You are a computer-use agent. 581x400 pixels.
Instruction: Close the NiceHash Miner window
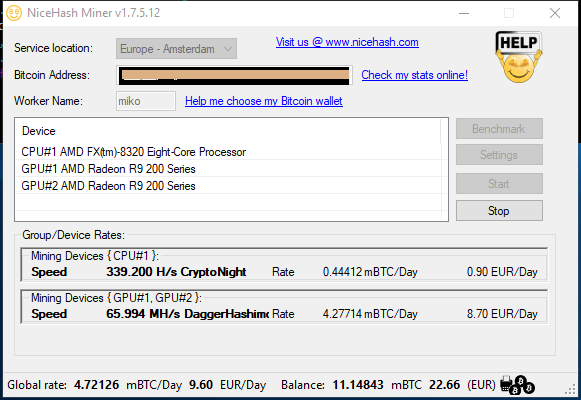click(555, 13)
